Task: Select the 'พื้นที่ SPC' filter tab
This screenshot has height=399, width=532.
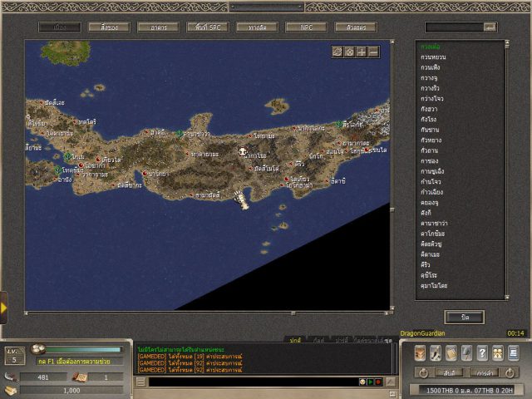Action: tap(207, 27)
